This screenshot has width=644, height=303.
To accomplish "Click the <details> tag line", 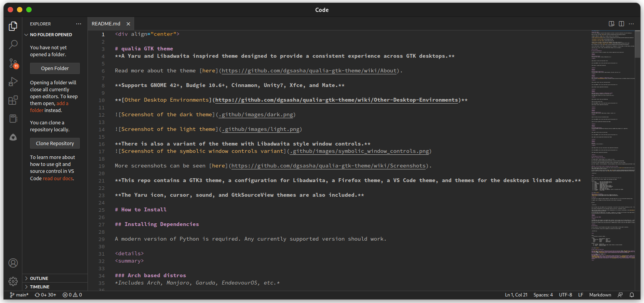I will (x=129, y=254).
